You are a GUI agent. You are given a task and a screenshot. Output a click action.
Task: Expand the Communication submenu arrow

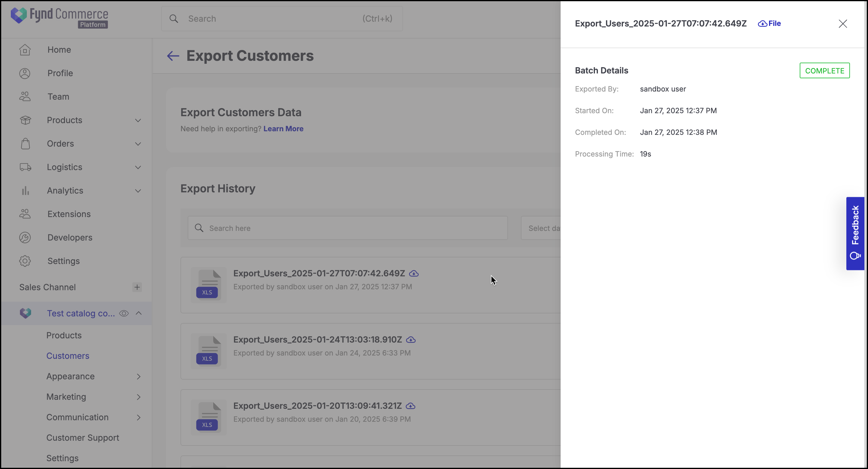pyautogui.click(x=138, y=418)
